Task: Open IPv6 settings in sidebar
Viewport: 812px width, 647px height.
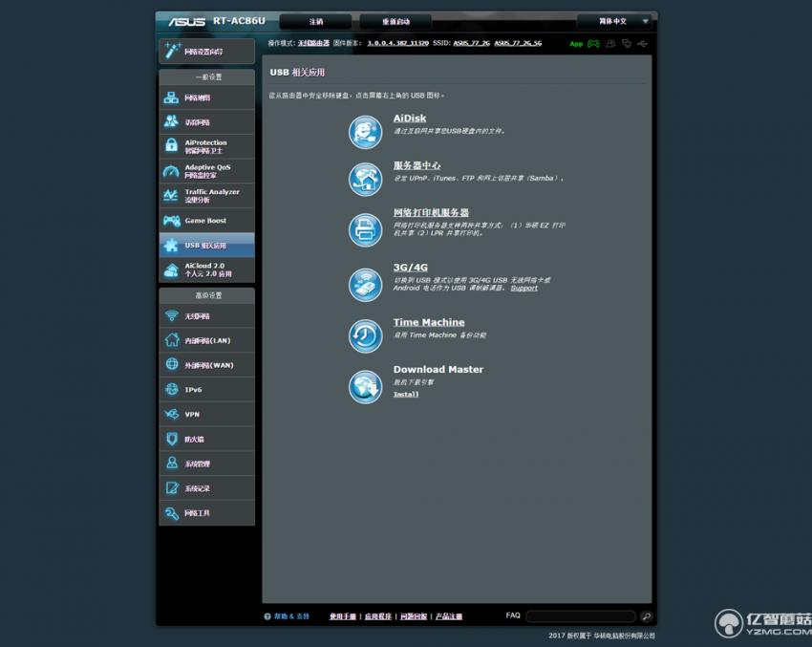Action: pyautogui.click(x=206, y=390)
